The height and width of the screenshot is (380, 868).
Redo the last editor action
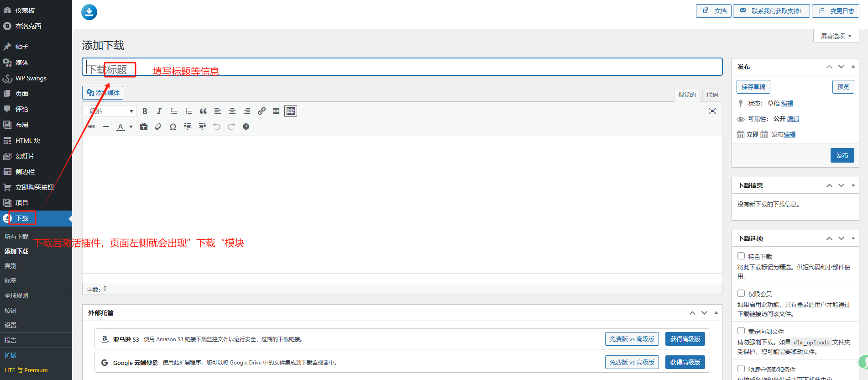pos(231,127)
